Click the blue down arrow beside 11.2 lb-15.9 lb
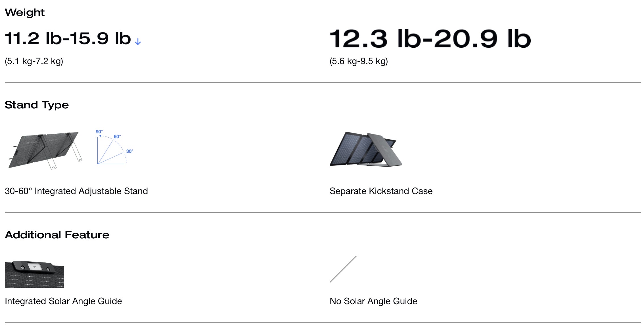Screen dimensions: 644x328 click(x=138, y=42)
